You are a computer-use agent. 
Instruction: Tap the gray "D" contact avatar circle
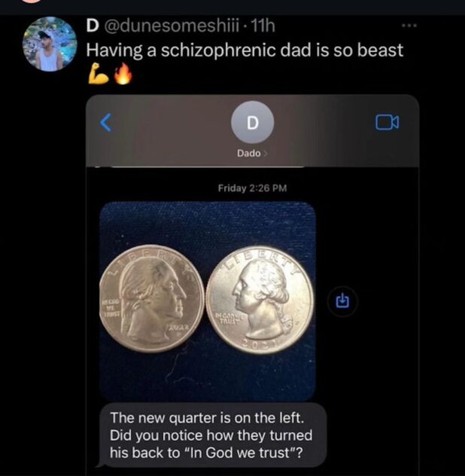click(252, 122)
